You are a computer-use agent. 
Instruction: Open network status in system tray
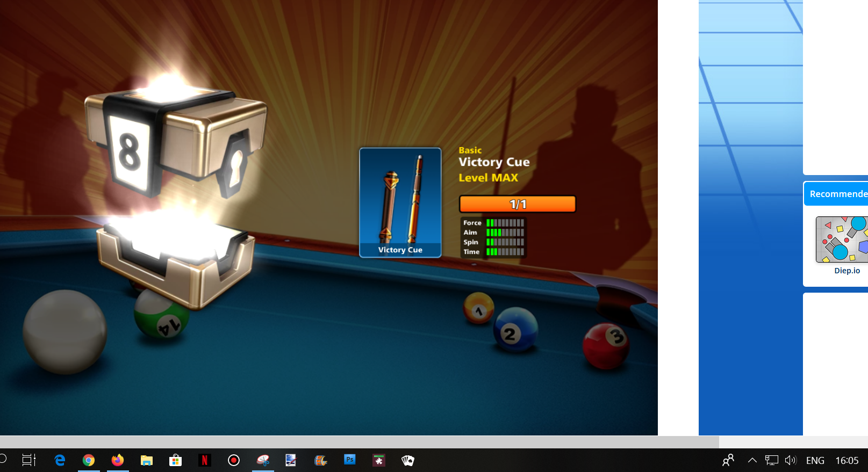click(772, 460)
